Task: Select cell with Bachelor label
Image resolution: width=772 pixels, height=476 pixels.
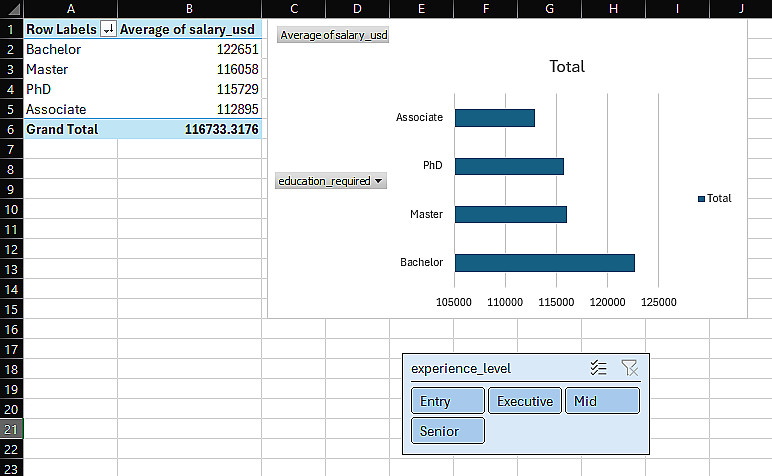Action: 70,49
